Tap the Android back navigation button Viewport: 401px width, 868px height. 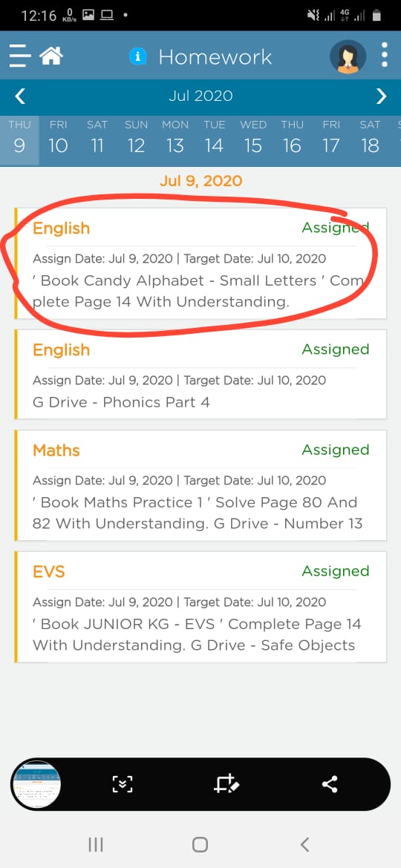point(304,844)
